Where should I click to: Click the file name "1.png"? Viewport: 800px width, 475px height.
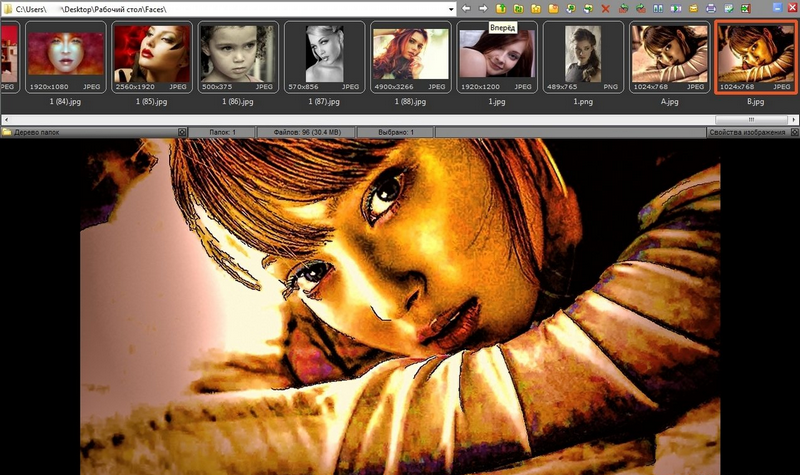click(583, 102)
